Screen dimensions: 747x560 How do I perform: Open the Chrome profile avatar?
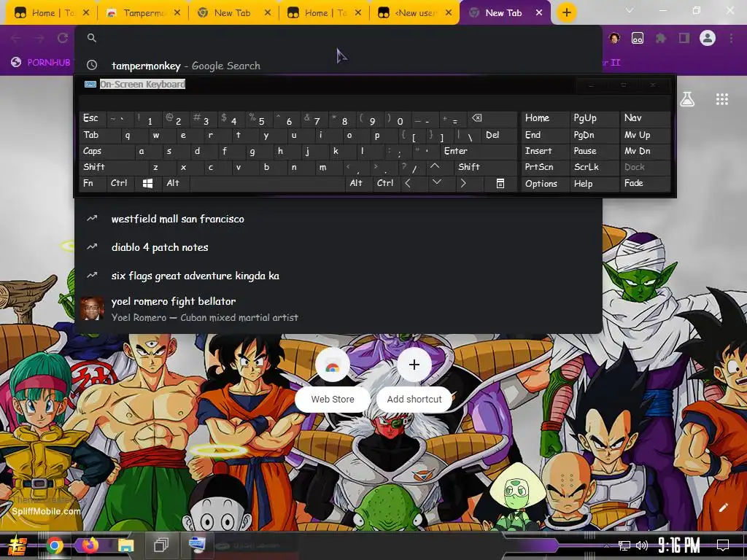click(x=708, y=38)
